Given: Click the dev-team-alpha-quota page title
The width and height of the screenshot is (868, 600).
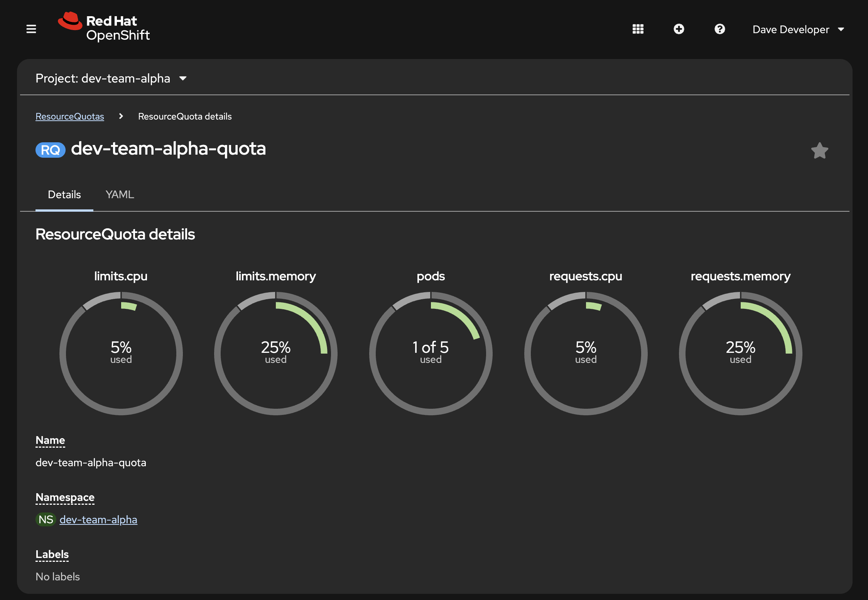Looking at the screenshot, I should [169, 149].
